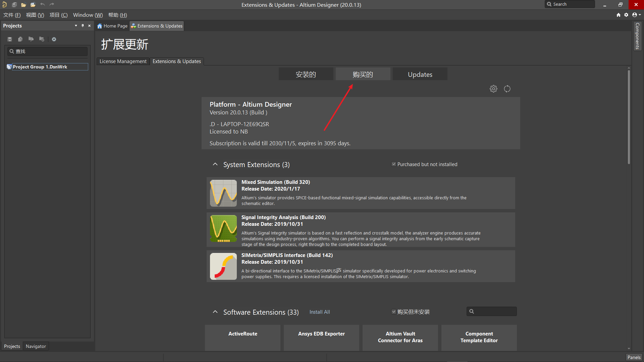
Task: Open the Projects panel dropdown arrow
Action: pyautogui.click(x=76, y=26)
